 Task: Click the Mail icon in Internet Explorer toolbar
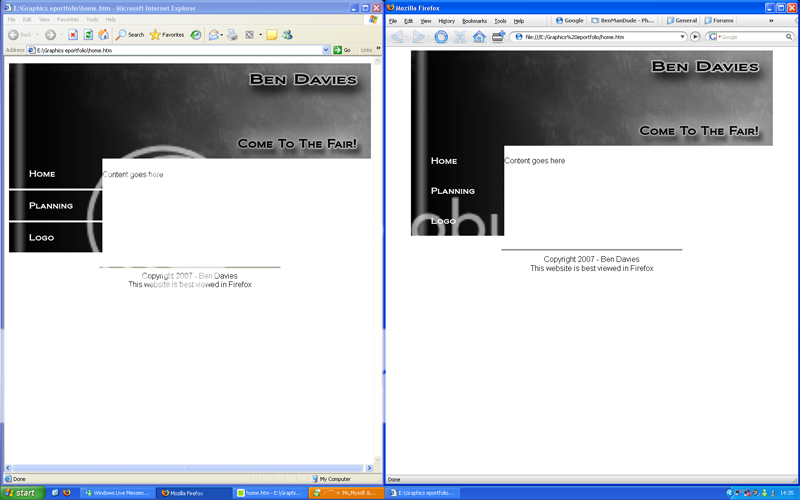[214, 35]
